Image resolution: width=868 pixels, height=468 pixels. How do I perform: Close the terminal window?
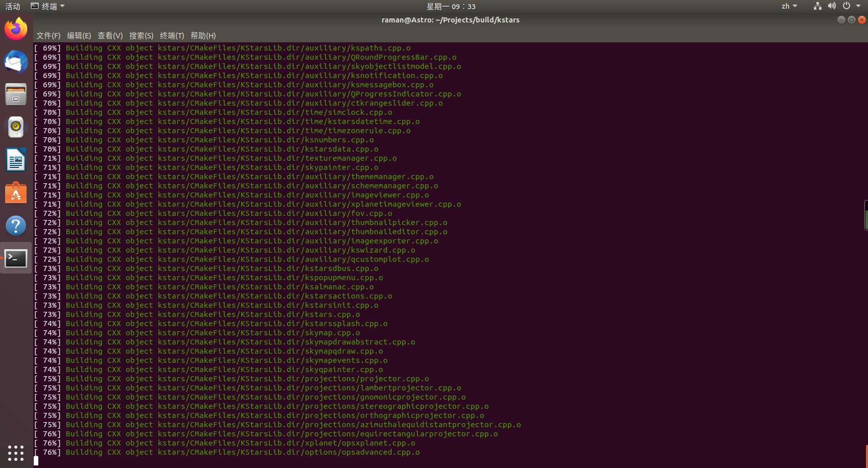pos(862,20)
